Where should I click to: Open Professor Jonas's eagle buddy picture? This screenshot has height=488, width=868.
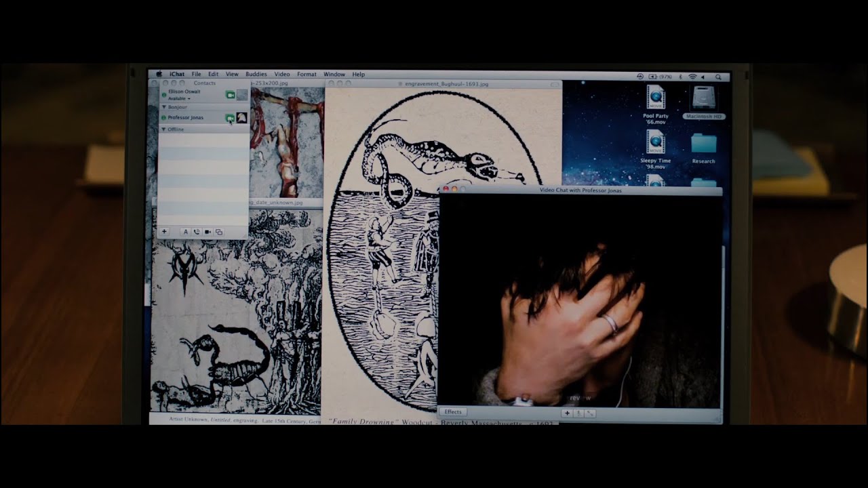coord(241,118)
